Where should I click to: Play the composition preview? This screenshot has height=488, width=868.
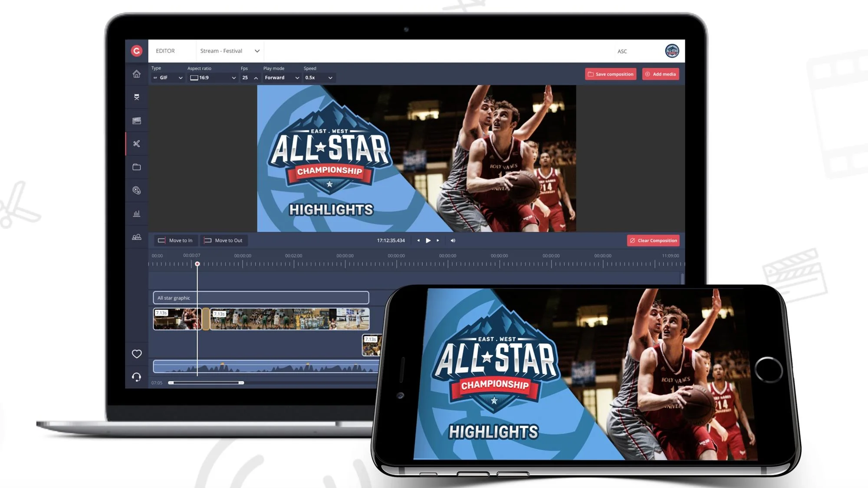point(428,240)
